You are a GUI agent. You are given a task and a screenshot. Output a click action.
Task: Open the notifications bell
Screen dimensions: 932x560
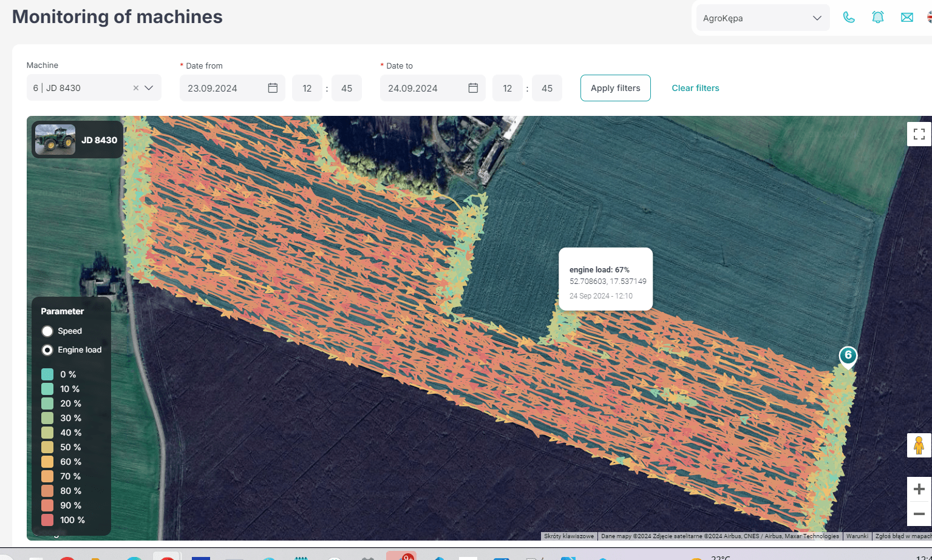pyautogui.click(x=877, y=17)
